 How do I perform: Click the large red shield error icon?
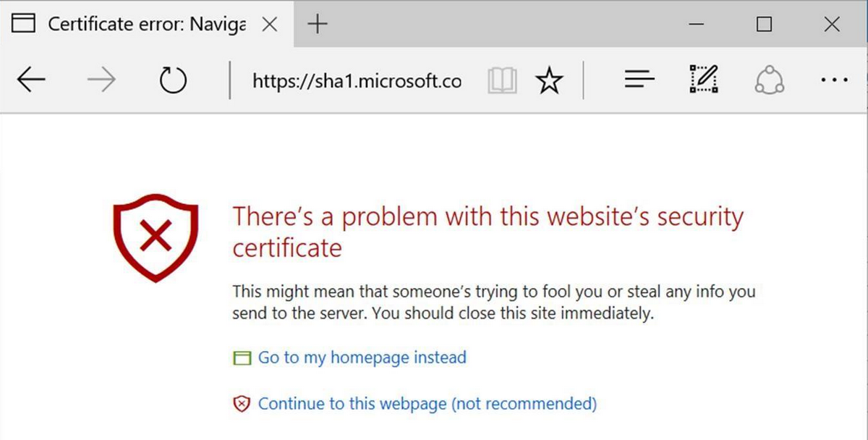click(x=154, y=236)
